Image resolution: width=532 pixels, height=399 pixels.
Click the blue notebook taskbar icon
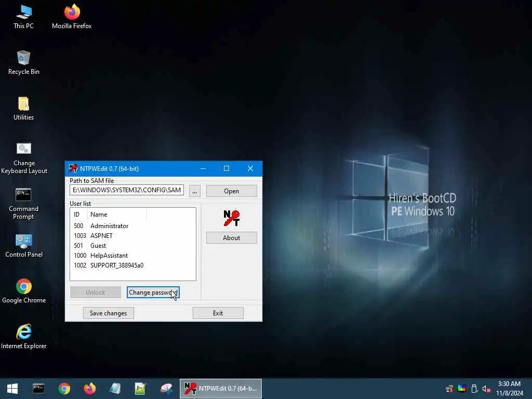(115, 389)
